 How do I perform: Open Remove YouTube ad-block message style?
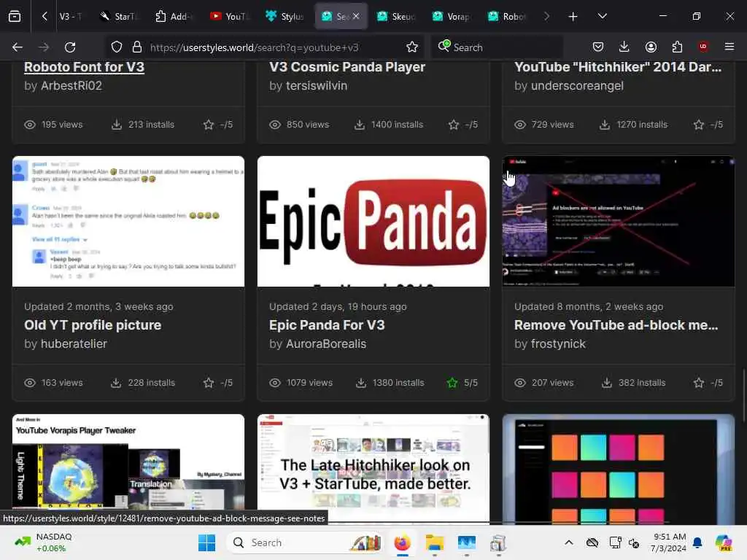point(616,325)
